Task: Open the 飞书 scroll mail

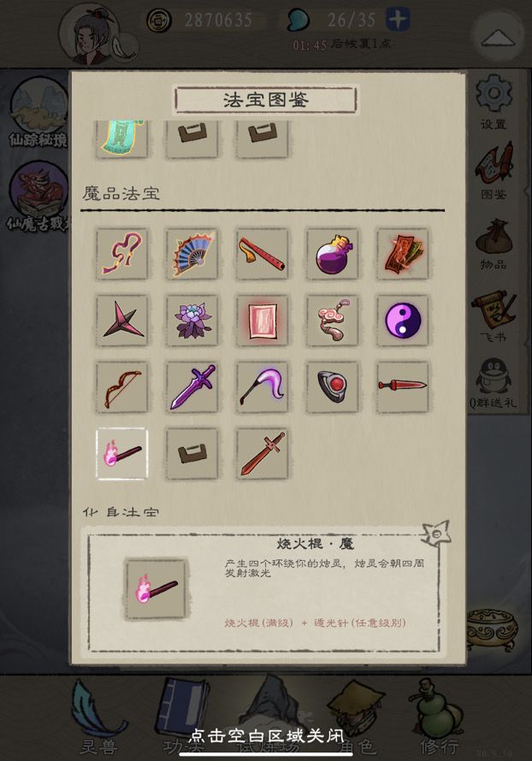Action: tap(494, 316)
